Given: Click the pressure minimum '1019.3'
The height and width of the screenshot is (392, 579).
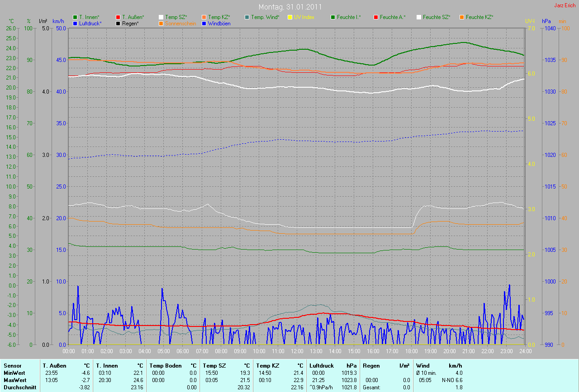Looking at the screenshot, I should (x=349, y=373).
